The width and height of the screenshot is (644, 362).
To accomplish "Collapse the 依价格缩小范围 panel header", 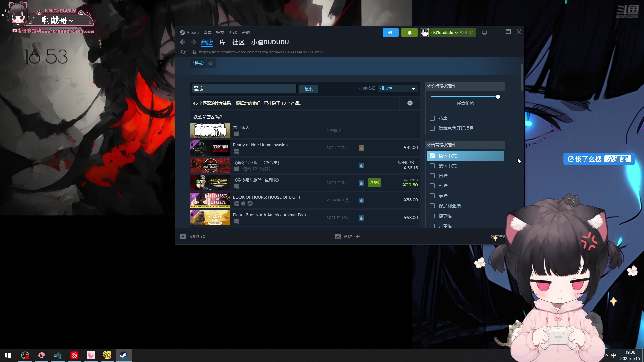I will (x=465, y=86).
